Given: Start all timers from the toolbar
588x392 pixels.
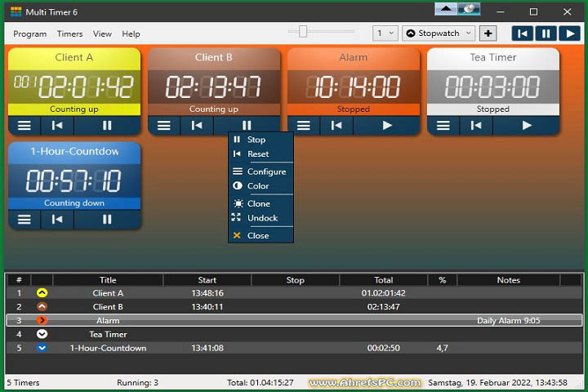Looking at the screenshot, I should [x=569, y=33].
